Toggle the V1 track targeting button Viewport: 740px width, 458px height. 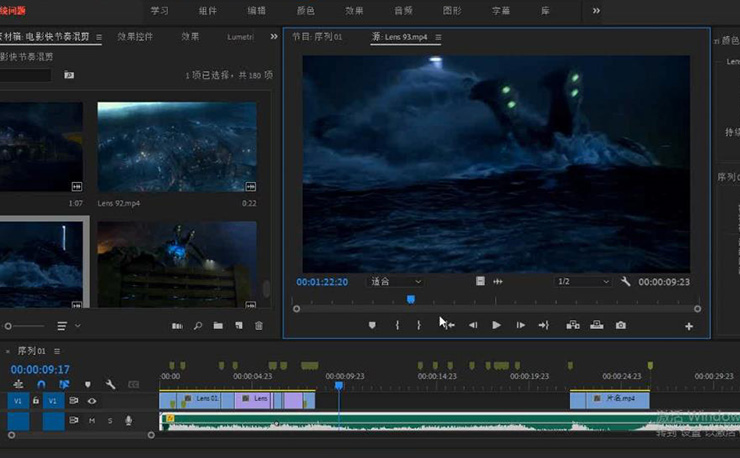point(53,401)
